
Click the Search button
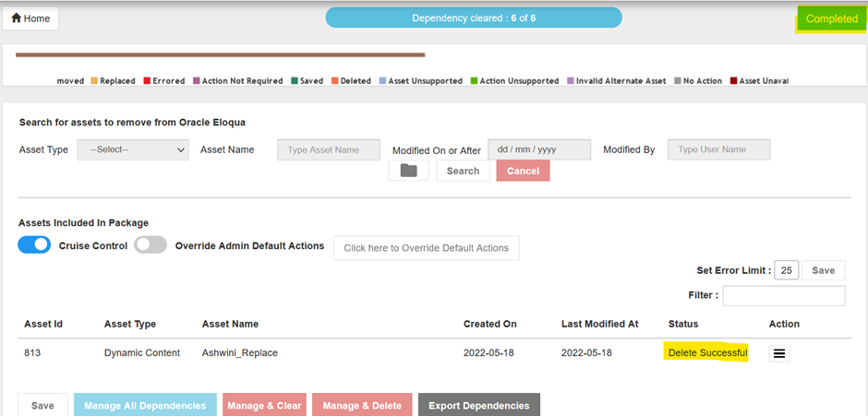[x=463, y=171]
